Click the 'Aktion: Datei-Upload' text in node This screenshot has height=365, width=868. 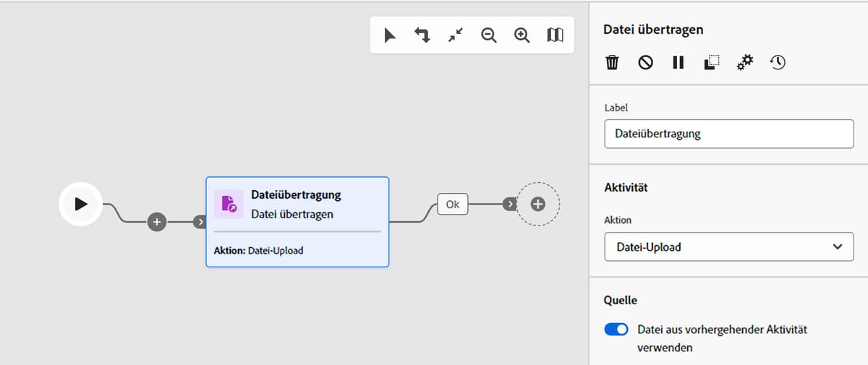tap(259, 251)
